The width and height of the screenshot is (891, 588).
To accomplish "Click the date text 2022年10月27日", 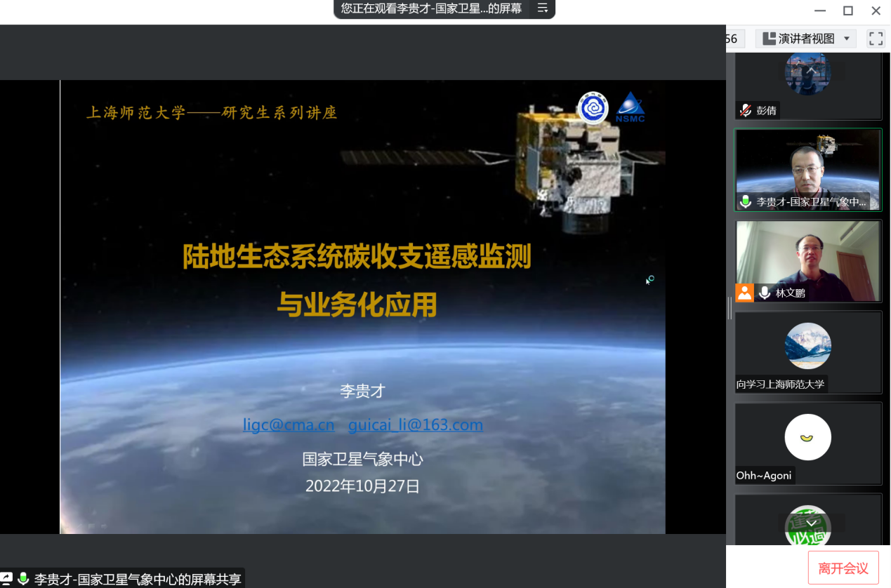I will (x=362, y=486).
